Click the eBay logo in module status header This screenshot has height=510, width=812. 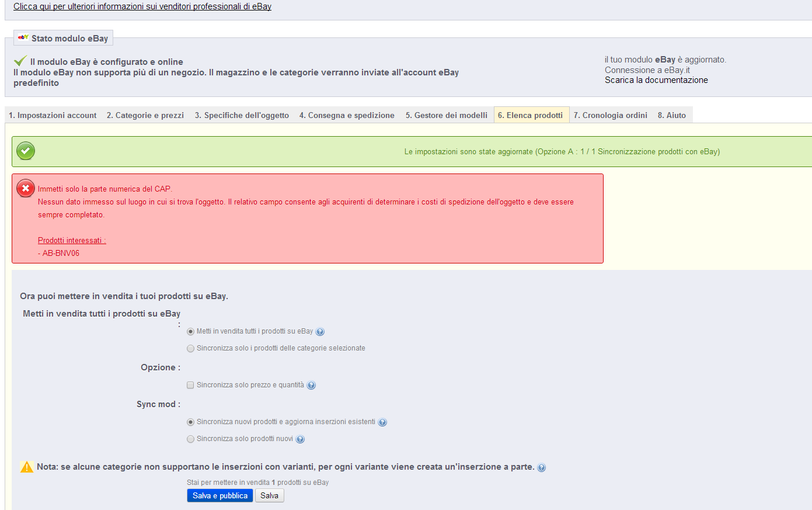[23, 37]
